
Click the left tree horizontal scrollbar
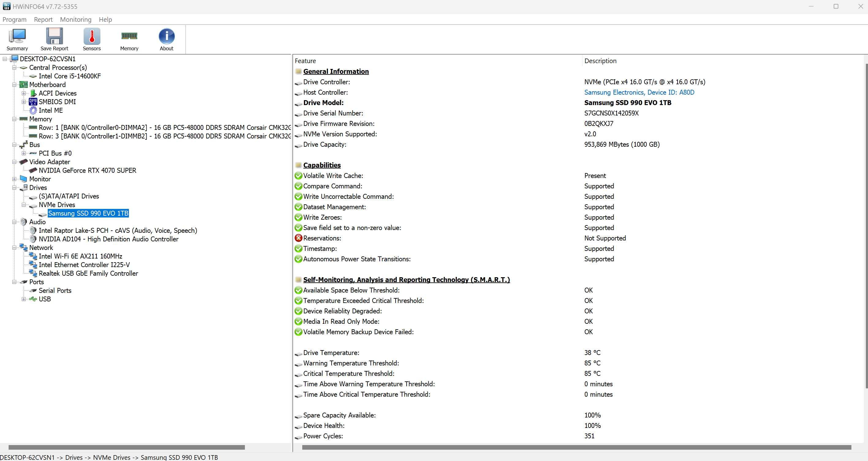[x=126, y=447]
